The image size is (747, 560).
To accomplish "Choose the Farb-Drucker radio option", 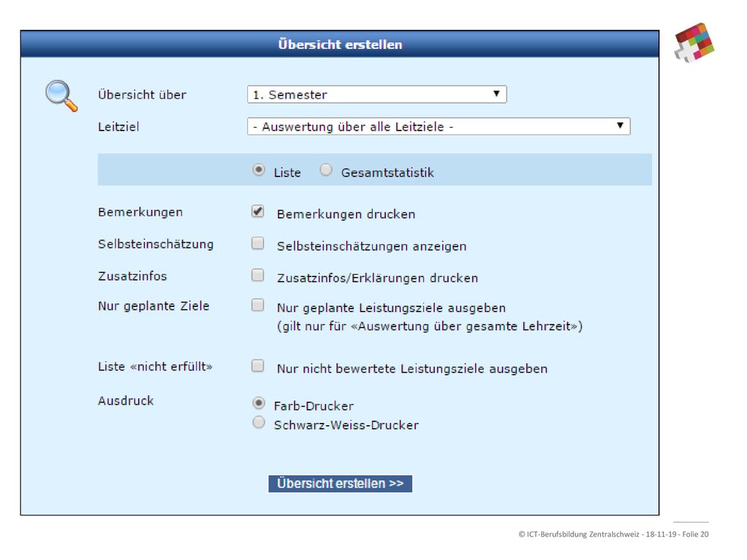I will [x=259, y=402].
